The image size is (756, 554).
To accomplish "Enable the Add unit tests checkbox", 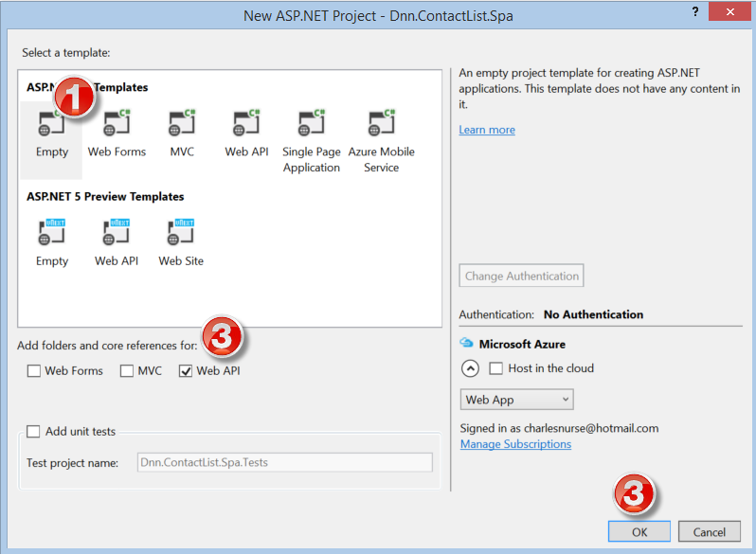I will pyautogui.click(x=33, y=431).
